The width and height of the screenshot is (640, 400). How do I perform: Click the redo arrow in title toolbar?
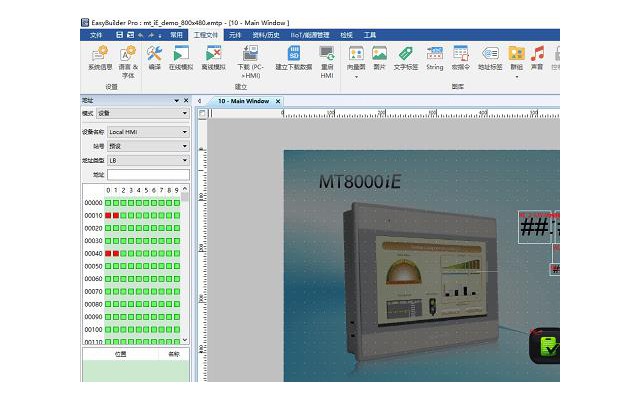[151, 36]
